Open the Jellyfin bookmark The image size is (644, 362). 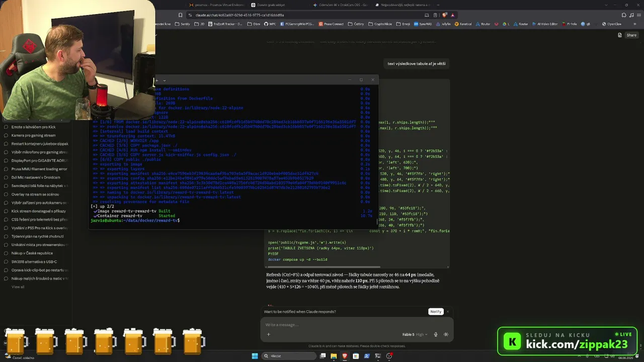click(x=443, y=24)
